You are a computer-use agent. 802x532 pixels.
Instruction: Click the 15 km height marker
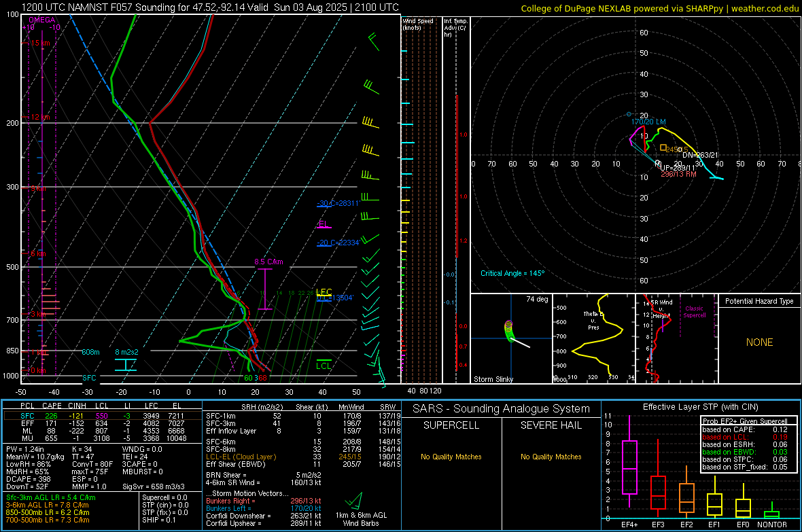pos(40,43)
